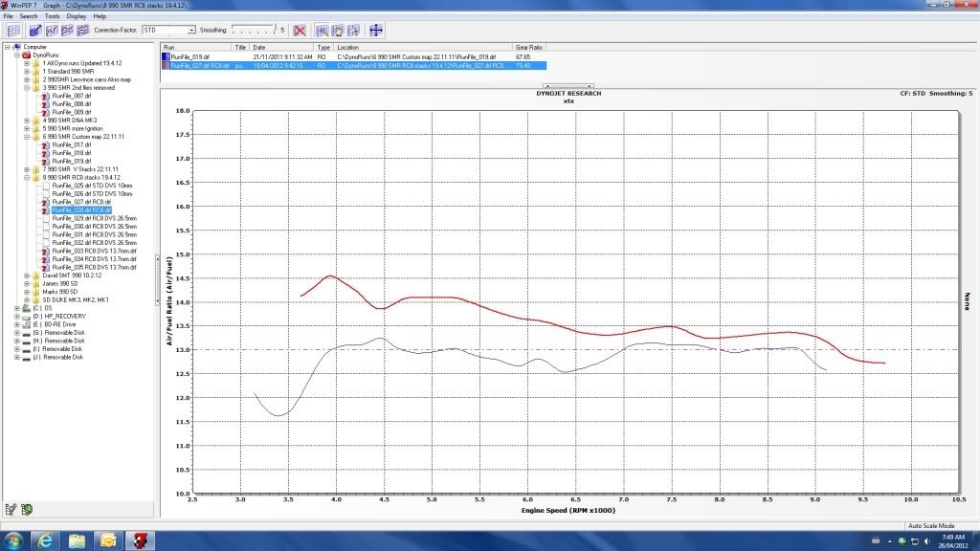Click the pencil checklist icon at bottom-left

coord(11,507)
